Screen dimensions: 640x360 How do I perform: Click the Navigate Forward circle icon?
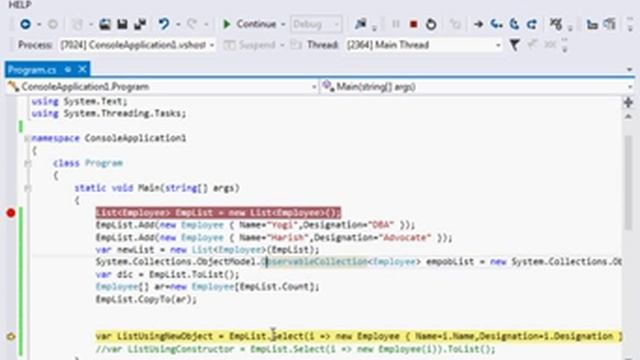(x=53, y=24)
